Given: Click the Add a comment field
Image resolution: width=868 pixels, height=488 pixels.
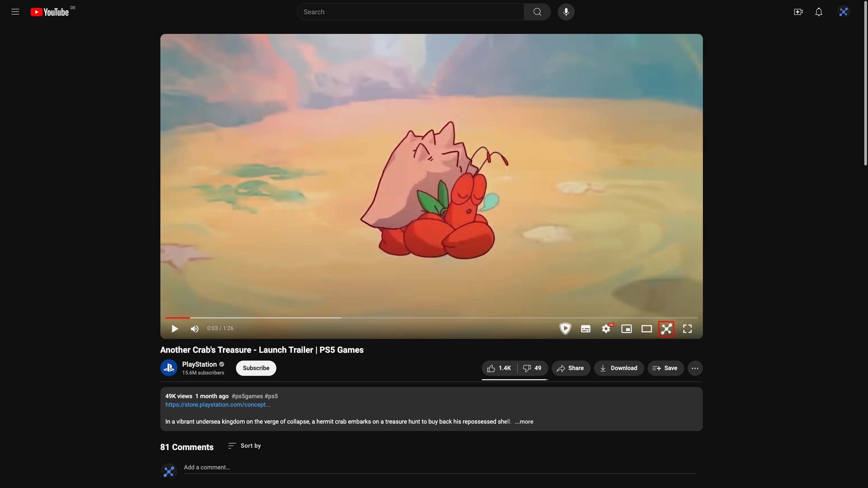Looking at the screenshot, I should point(439,467).
